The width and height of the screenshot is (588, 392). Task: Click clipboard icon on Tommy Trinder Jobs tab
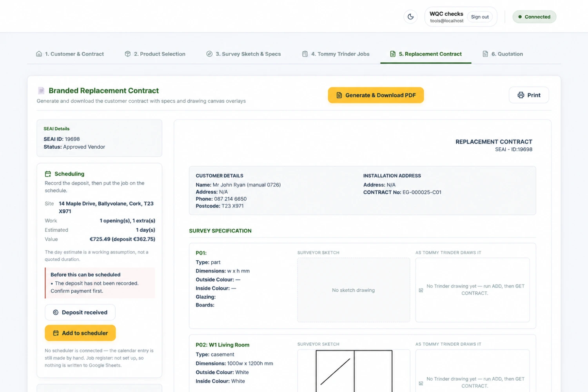click(305, 54)
